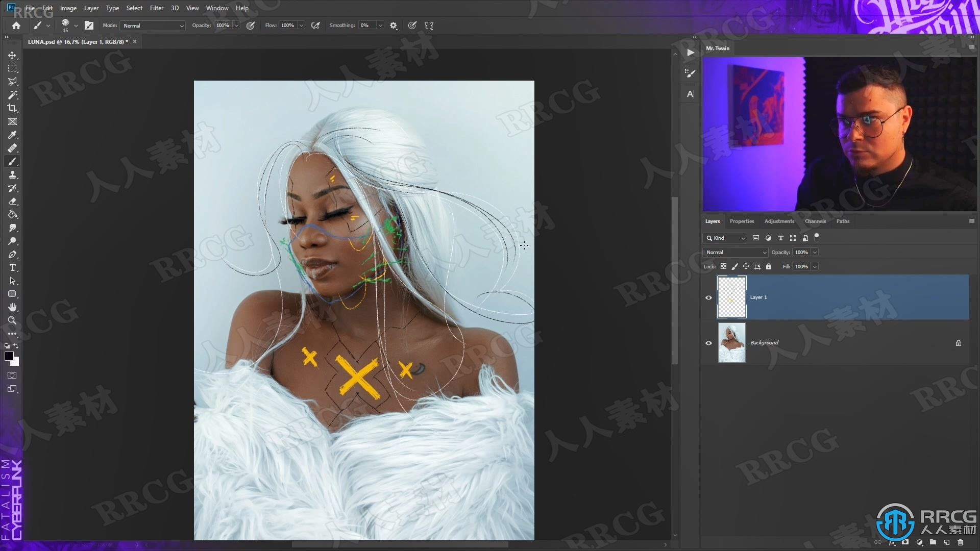Hide the Background layer eye

(x=708, y=343)
